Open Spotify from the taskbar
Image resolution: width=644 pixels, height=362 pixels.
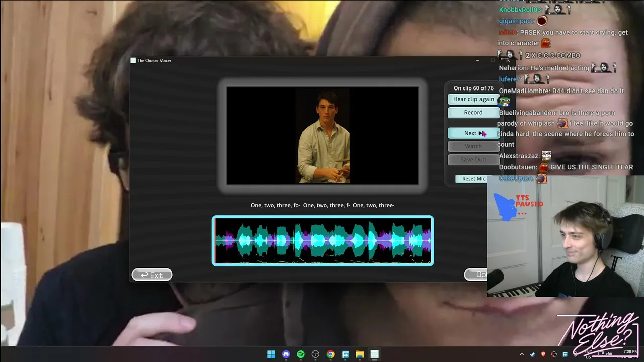click(301, 354)
